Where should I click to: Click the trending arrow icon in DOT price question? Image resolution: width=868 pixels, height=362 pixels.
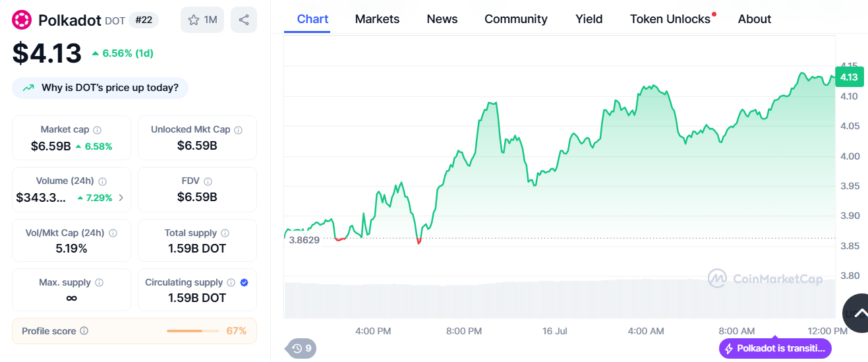pos(28,88)
